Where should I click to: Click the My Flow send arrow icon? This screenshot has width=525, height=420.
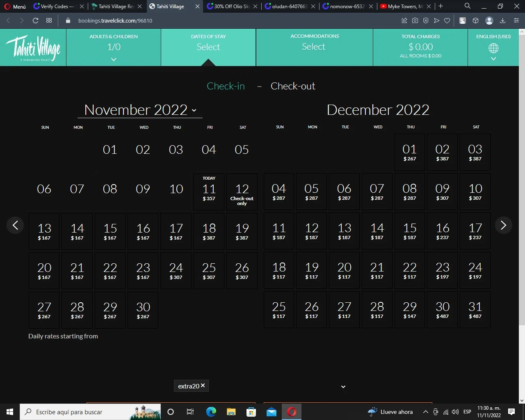(x=436, y=21)
